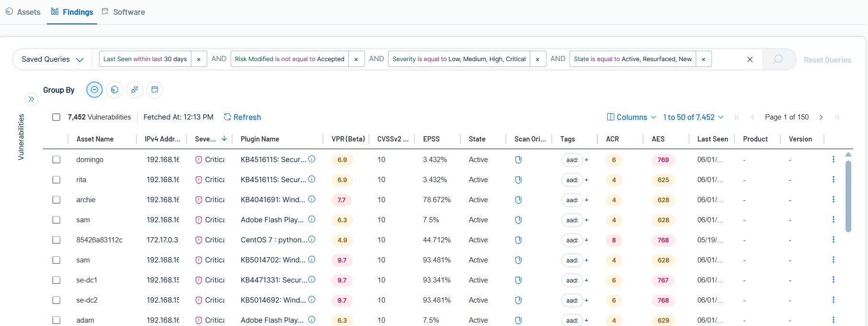Check the adam row checkbox
The width and height of the screenshot is (868, 326).
(56, 320)
